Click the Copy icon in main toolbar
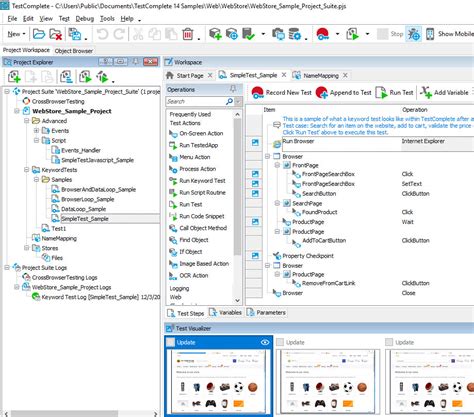474x417 pixels. pyautogui.click(x=154, y=34)
